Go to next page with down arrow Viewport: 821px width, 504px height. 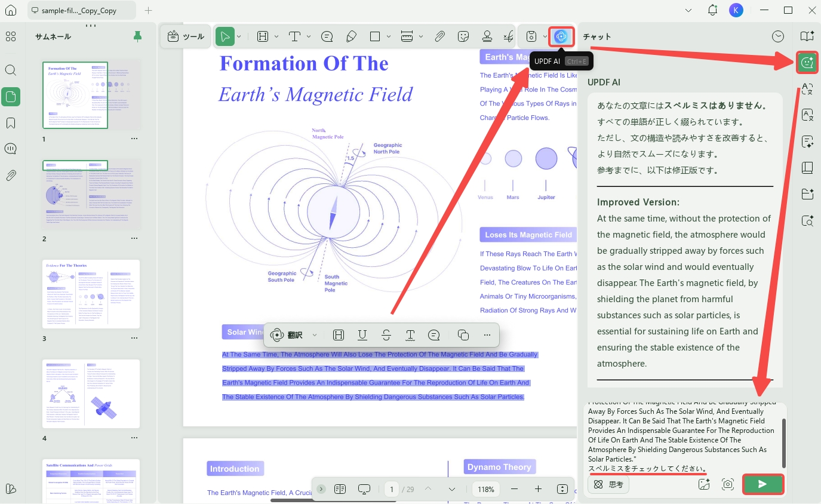pos(452,489)
